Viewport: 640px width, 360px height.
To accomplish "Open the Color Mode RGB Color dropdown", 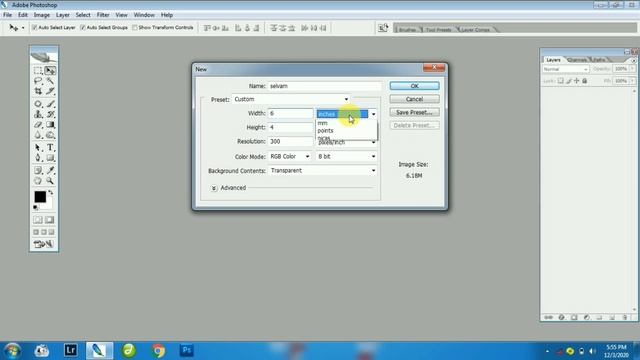I will pos(290,156).
